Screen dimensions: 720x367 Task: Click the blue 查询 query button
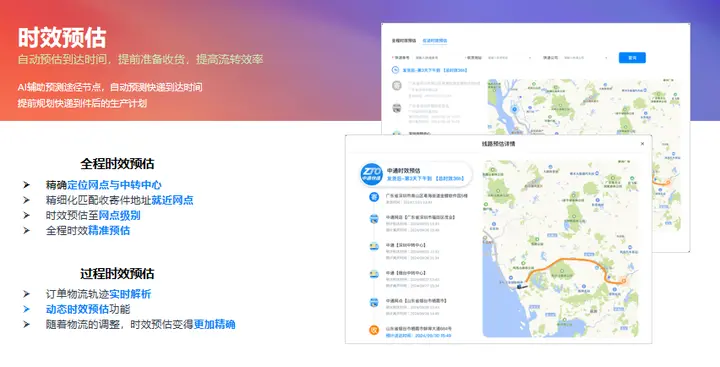point(632,58)
